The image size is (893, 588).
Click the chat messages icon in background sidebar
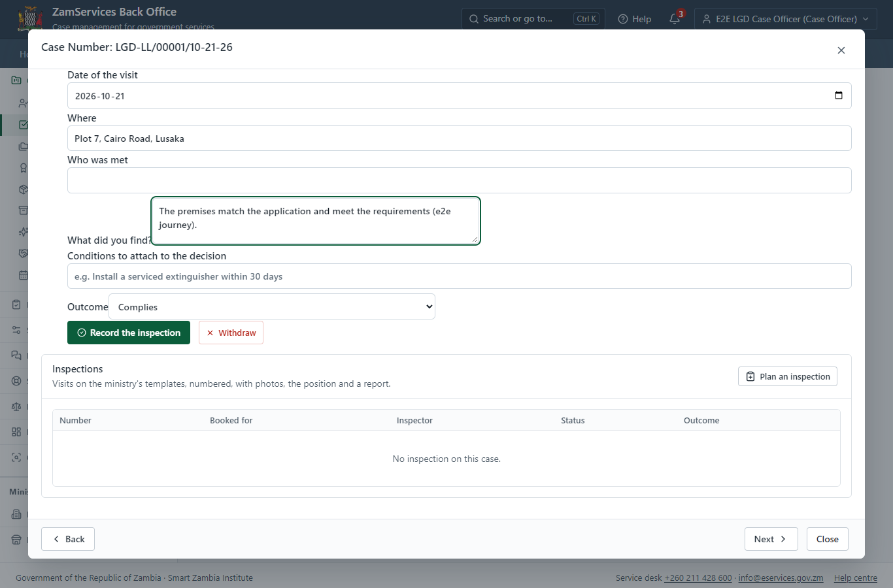[16, 355]
